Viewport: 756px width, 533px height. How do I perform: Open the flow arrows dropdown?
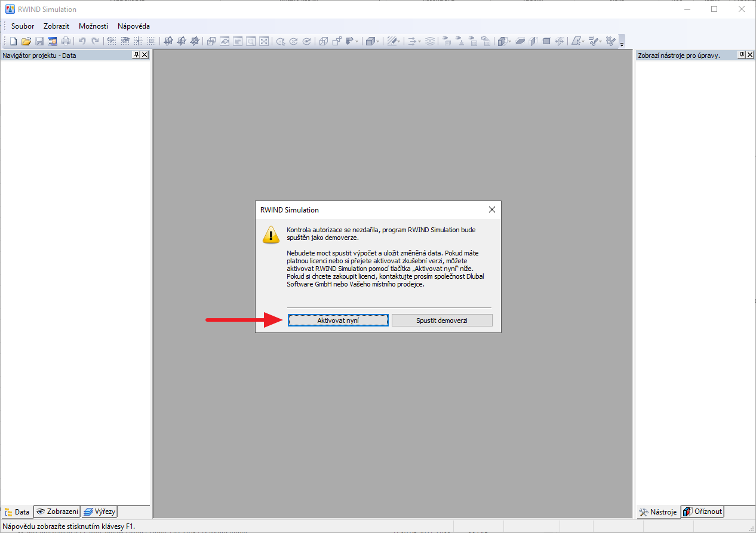419,41
